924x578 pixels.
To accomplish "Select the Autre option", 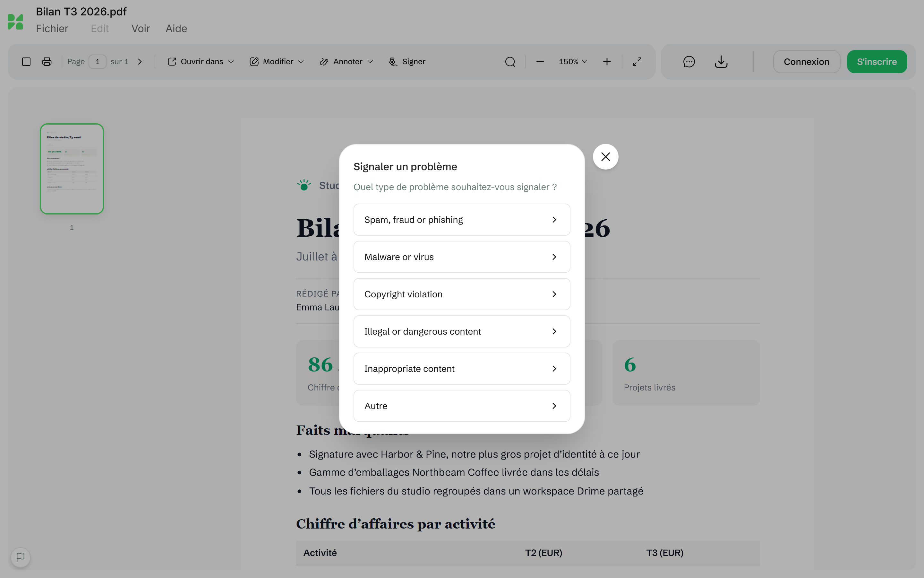I will [x=462, y=406].
